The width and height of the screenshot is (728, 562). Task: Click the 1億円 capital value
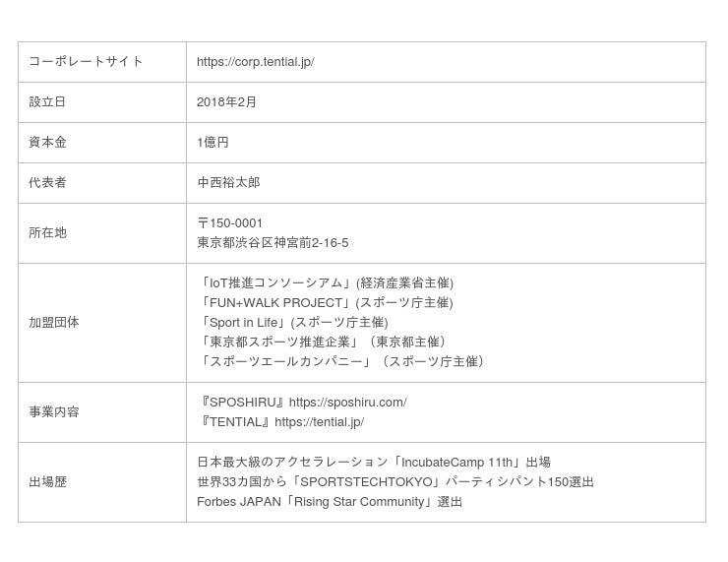[212, 143]
